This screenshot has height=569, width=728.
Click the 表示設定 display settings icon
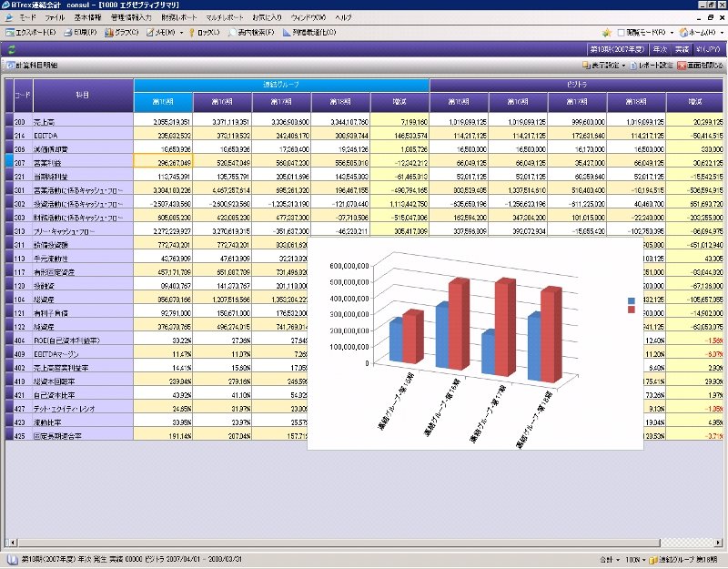click(x=586, y=65)
